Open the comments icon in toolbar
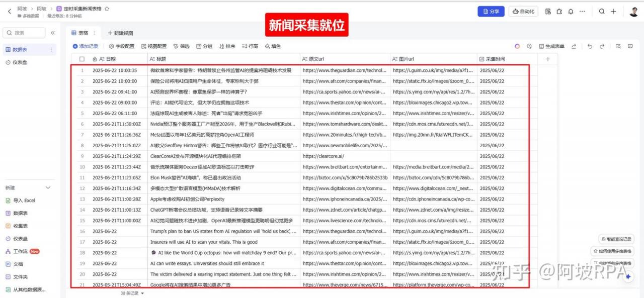 630,46
